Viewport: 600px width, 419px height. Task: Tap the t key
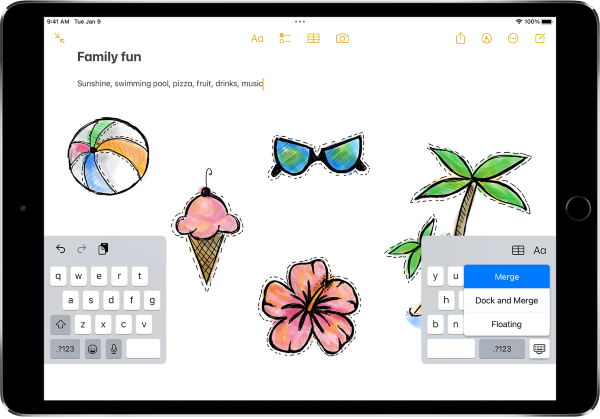(x=140, y=276)
